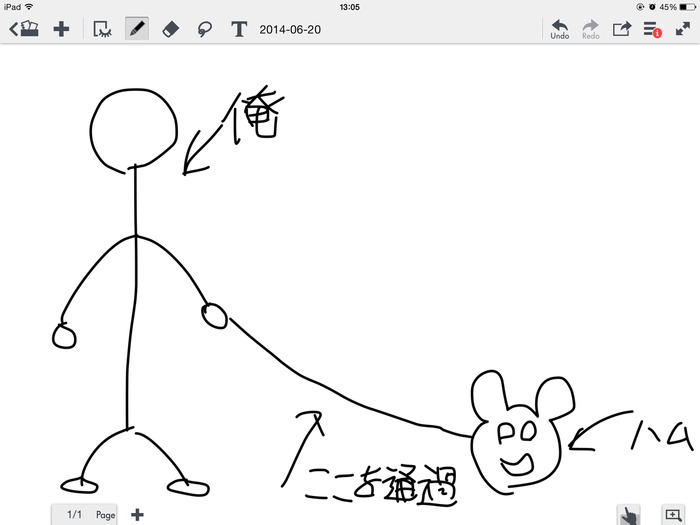Select the Text tool
The height and width of the screenshot is (525, 700).
click(x=239, y=29)
